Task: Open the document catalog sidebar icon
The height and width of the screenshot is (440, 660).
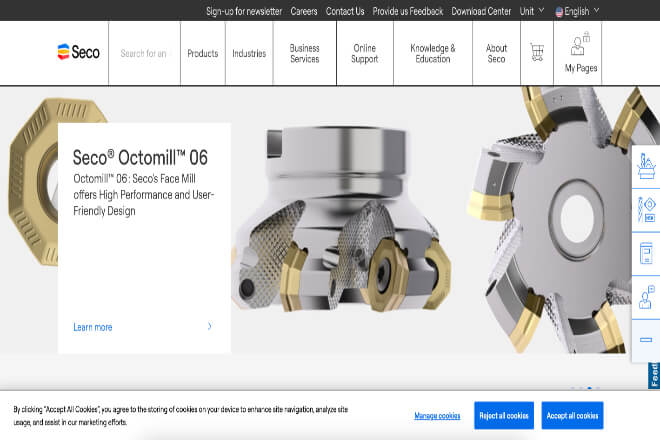Action: [x=646, y=253]
